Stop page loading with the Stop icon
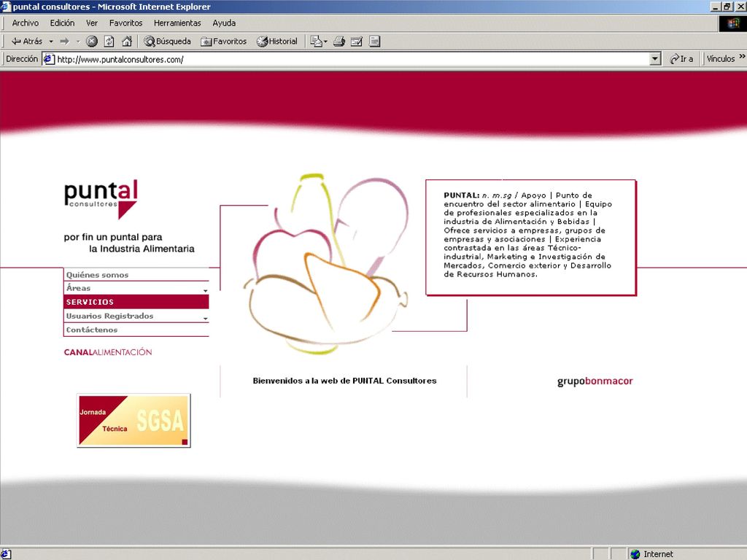This screenshot has width=747, height=560. pos(91,42)
